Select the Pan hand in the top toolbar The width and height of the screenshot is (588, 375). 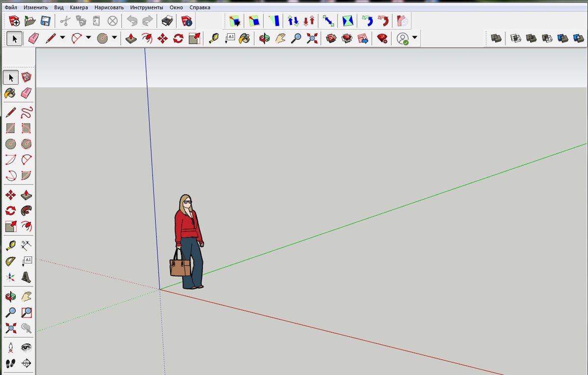tap(280, 38)
